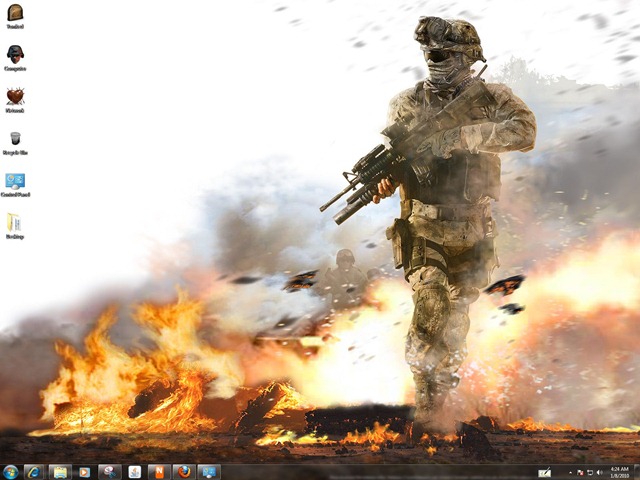Open Windows Explorer from the taskbar

[60, 472]
